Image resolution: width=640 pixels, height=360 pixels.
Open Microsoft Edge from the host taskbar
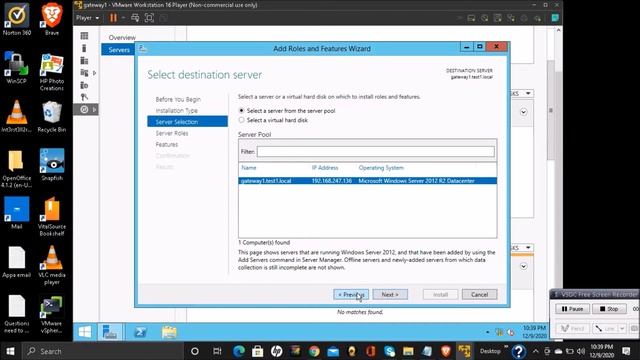coord(239,351)
